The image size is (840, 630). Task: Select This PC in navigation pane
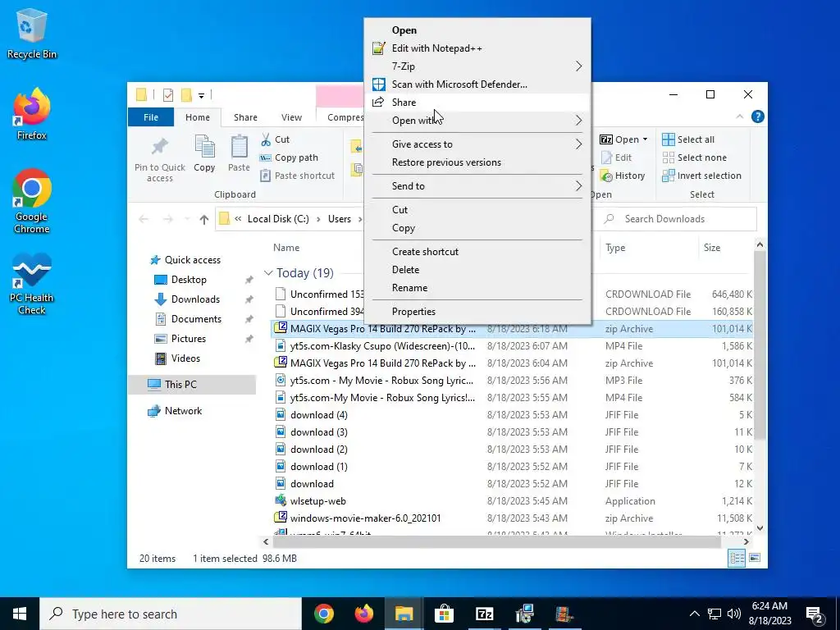pyautogui.click(x=180, y=384)
